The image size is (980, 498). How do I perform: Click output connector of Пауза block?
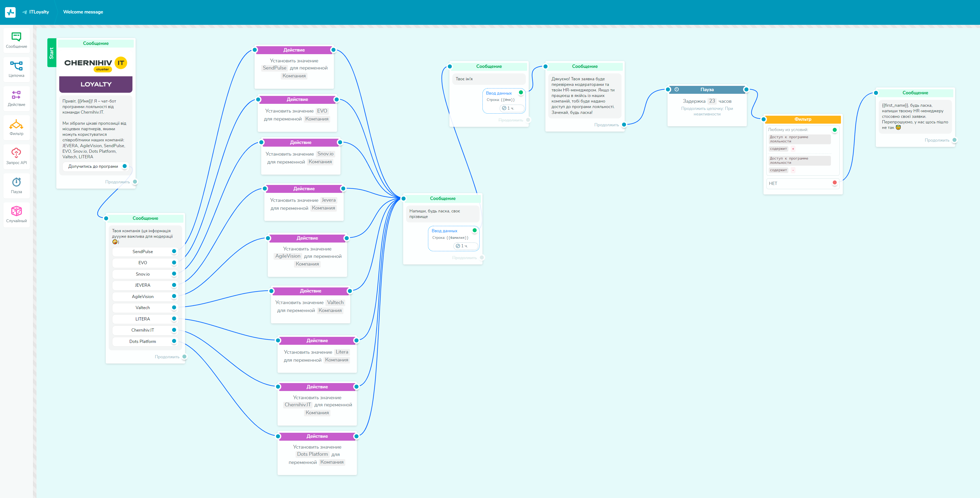[x=746, y=90]
